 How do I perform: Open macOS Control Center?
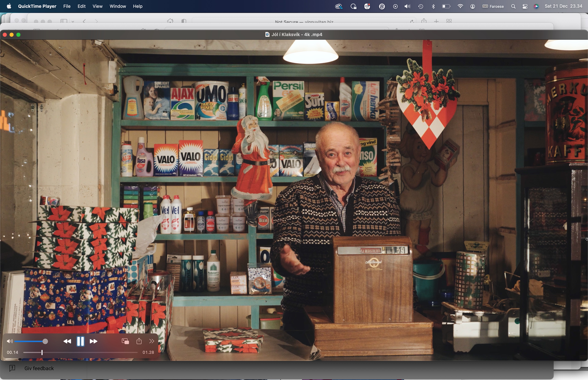tap(525, 6)
